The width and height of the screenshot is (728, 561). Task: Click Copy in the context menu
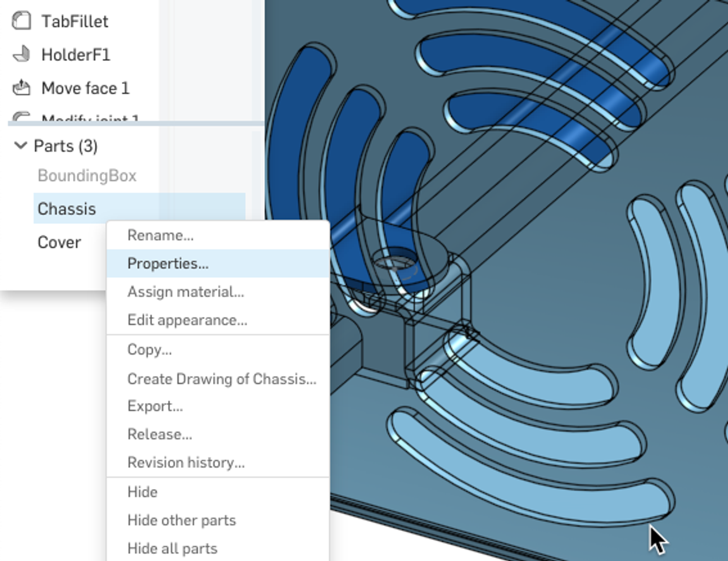tap(150, 350)
